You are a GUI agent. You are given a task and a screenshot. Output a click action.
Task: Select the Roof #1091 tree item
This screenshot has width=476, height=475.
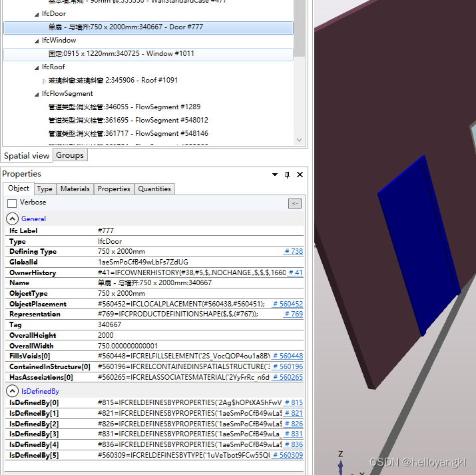click(113, 81)
